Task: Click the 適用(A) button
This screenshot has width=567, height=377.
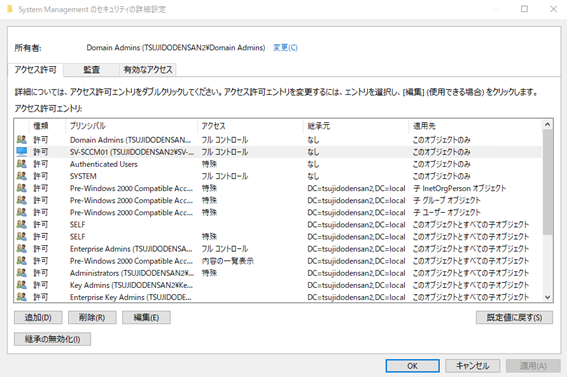Action: [533, 366]
